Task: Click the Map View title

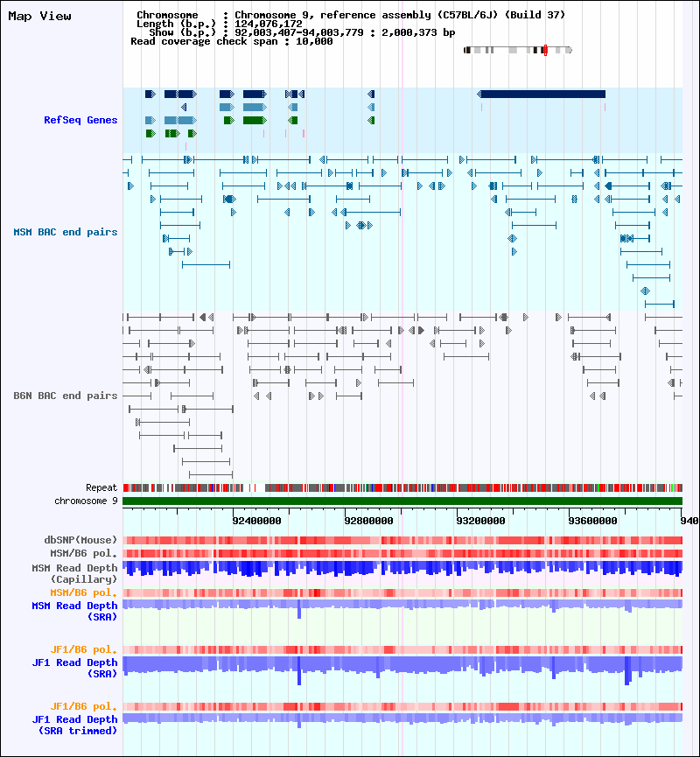Action: click(x=39, y=17)
